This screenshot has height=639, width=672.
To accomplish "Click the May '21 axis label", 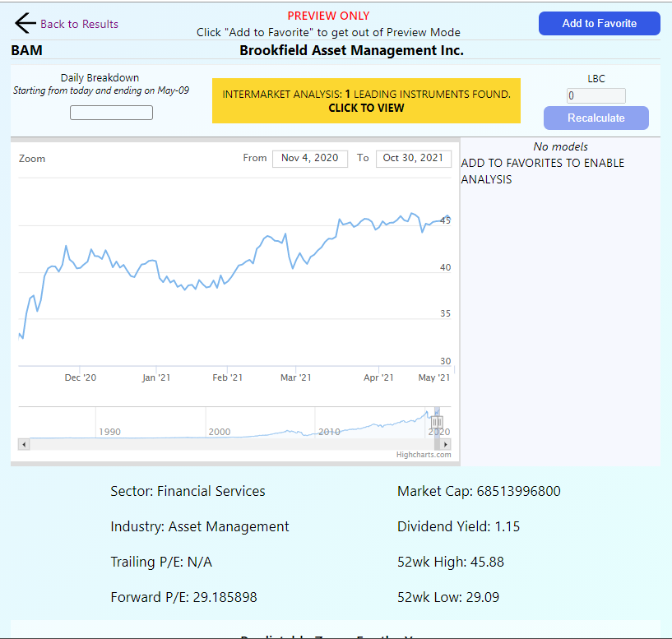I will pyautogui.click(x=433, y=377).
